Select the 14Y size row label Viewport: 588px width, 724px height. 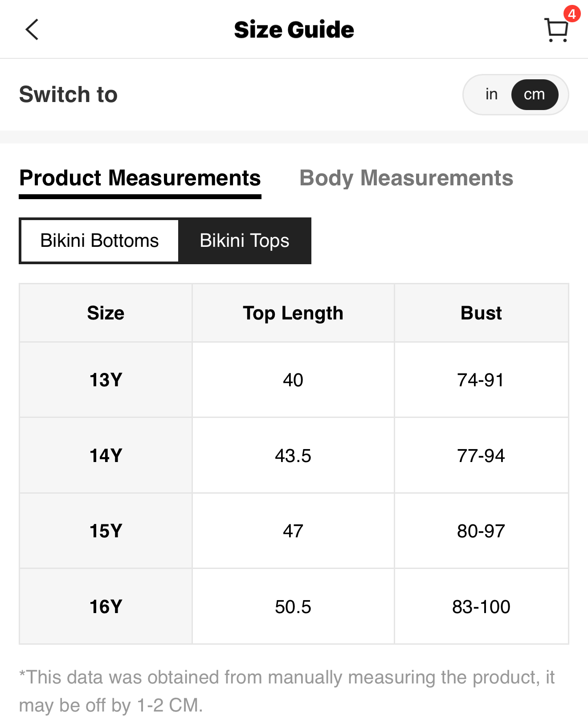[x=106, y=455]
